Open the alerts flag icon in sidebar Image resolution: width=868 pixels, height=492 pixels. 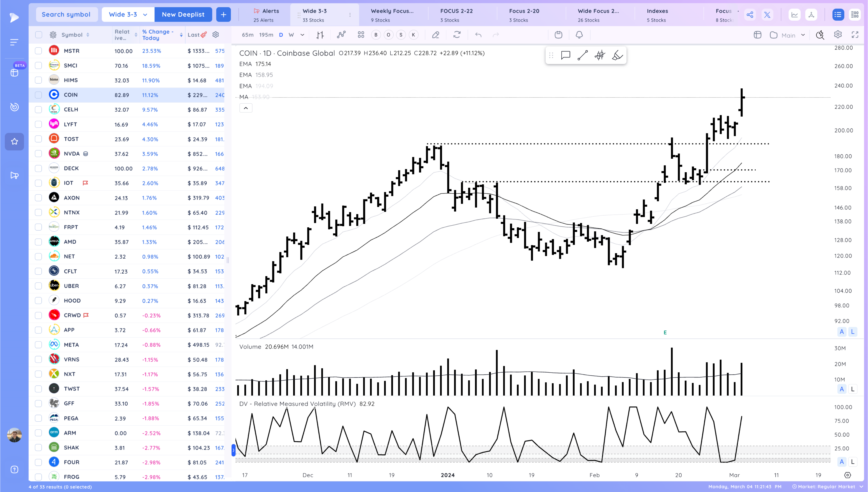point(14,175)
